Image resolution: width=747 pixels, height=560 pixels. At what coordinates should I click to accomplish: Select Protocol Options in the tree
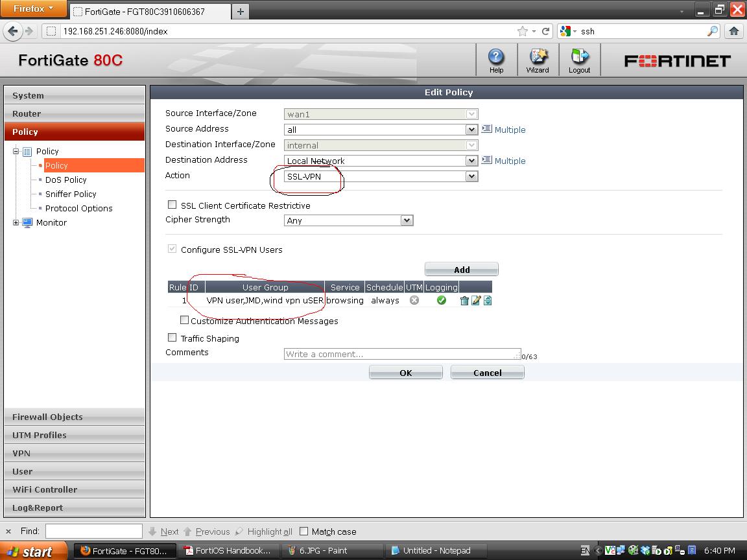pos(78,208)
